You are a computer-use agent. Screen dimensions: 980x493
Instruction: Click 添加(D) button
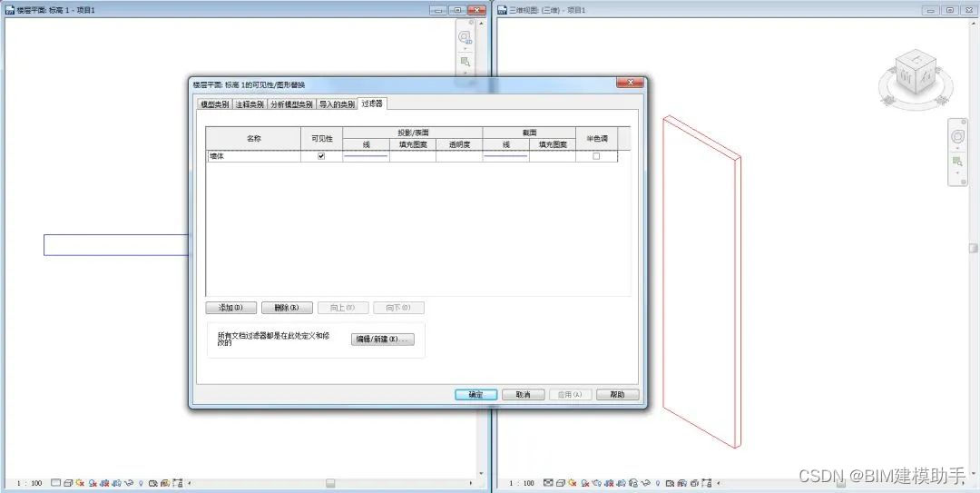click(x=231, y=308)
